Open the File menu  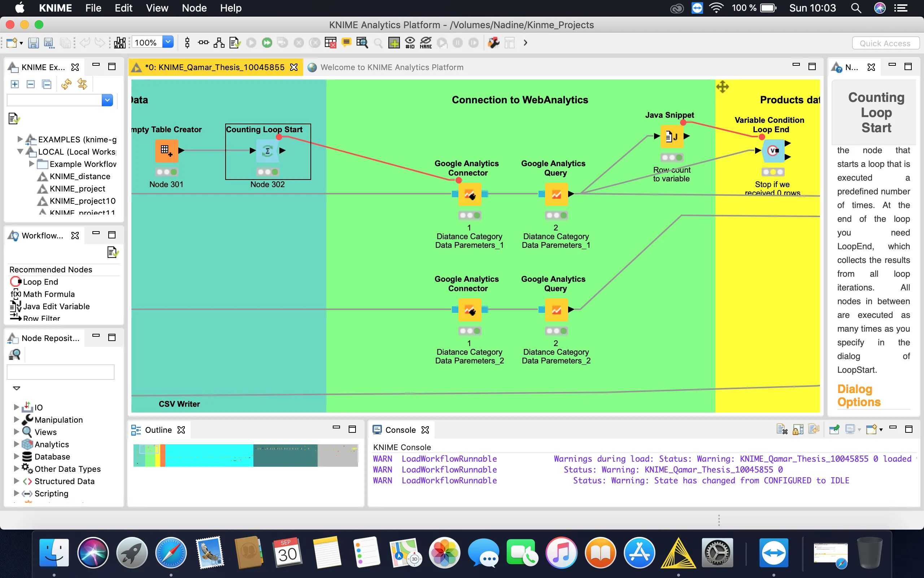pos(93,8)
